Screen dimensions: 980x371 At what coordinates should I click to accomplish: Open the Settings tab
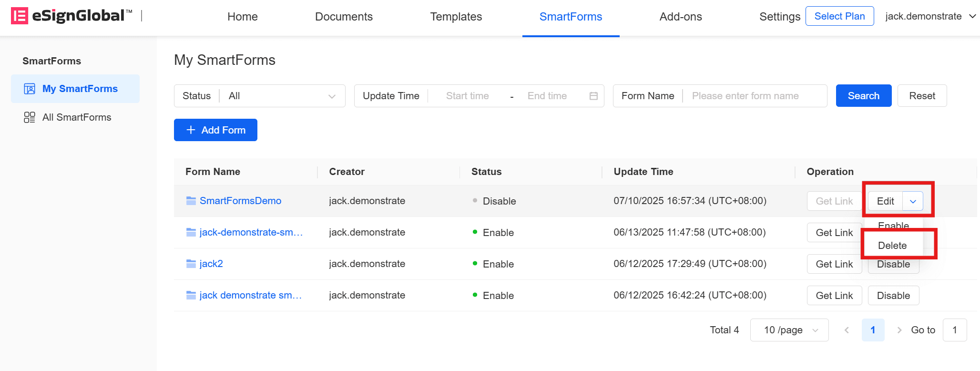pos(780,17)
